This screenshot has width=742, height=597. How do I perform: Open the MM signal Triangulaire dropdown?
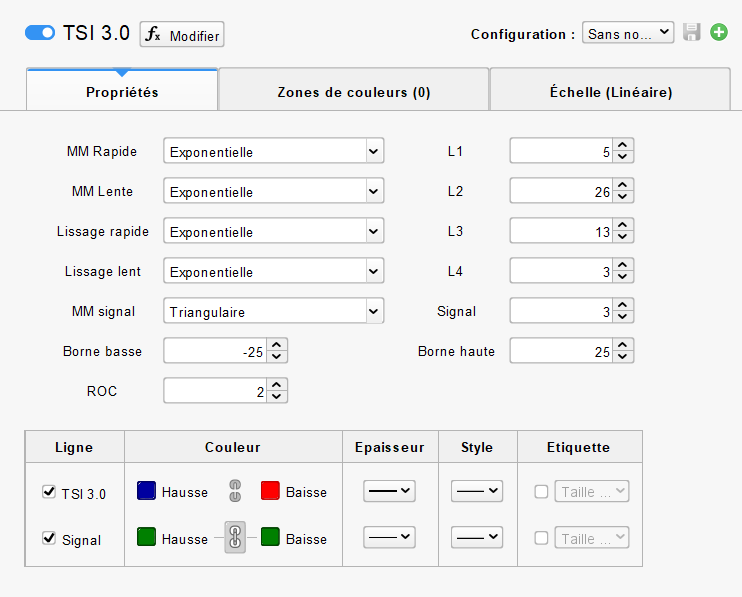click(x=274, y=312)
